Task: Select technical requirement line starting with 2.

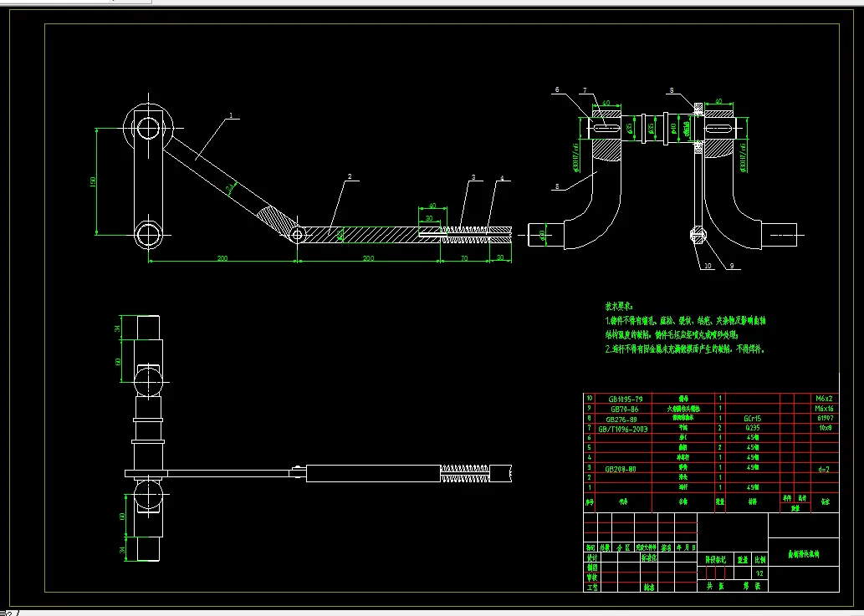Action: coord(685,349)
